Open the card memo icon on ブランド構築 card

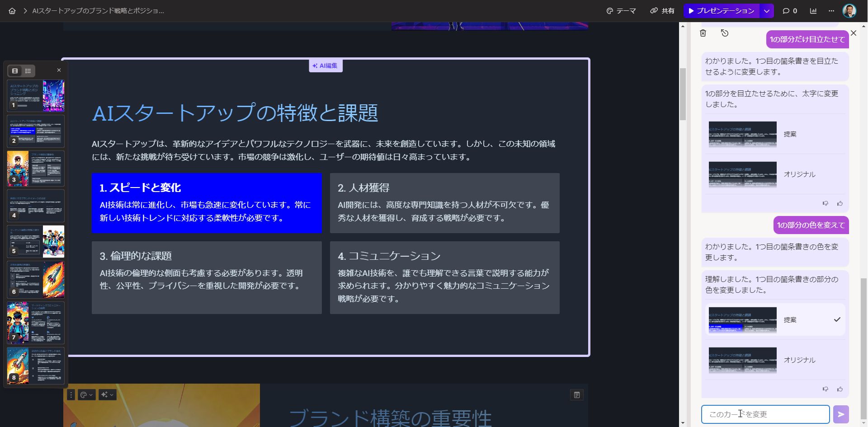(x=576, y=394)
